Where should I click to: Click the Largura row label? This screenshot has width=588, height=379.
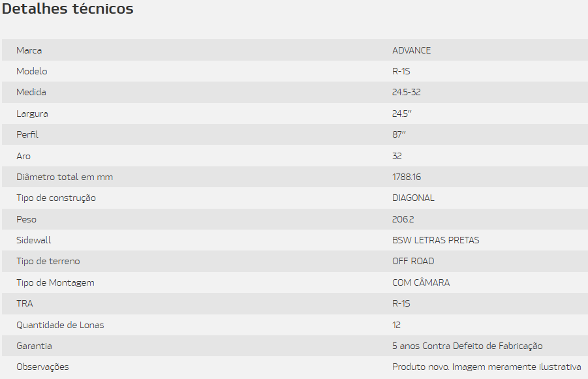tap(32, 114)
